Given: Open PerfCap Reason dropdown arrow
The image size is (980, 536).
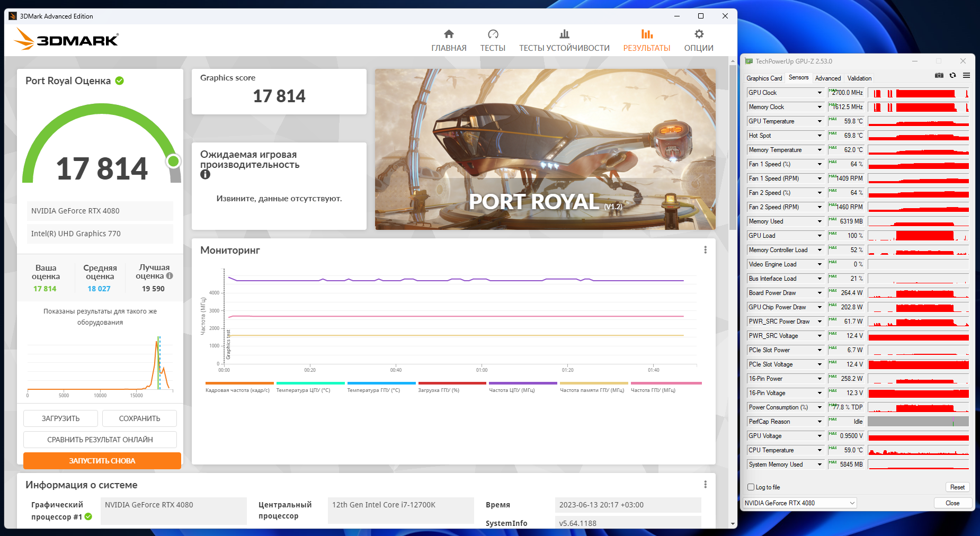Looking at the screenshot, I should (819, 422).
